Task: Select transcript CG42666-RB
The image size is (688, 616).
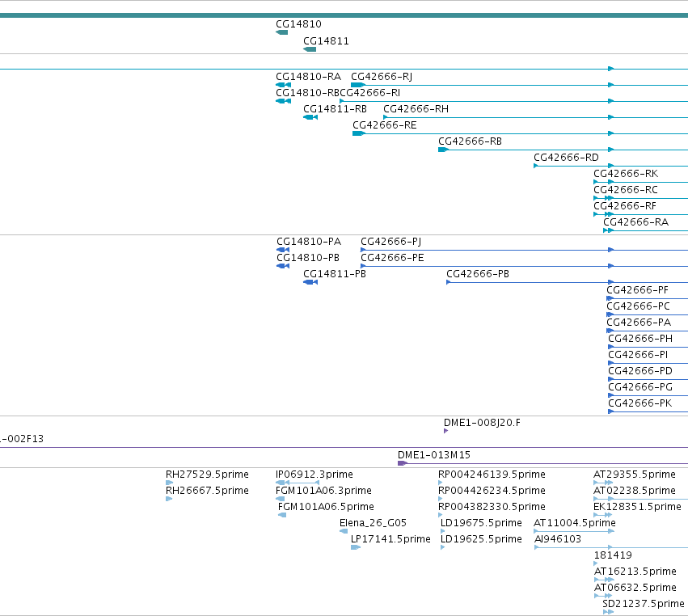Action: [x=470, y=141]
